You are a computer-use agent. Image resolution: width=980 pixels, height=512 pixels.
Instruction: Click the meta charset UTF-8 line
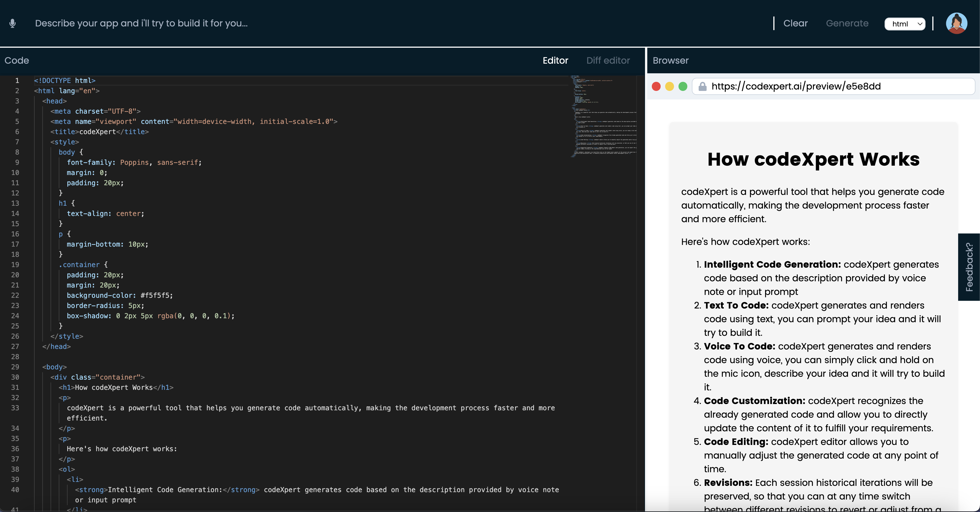coord(95,112)
